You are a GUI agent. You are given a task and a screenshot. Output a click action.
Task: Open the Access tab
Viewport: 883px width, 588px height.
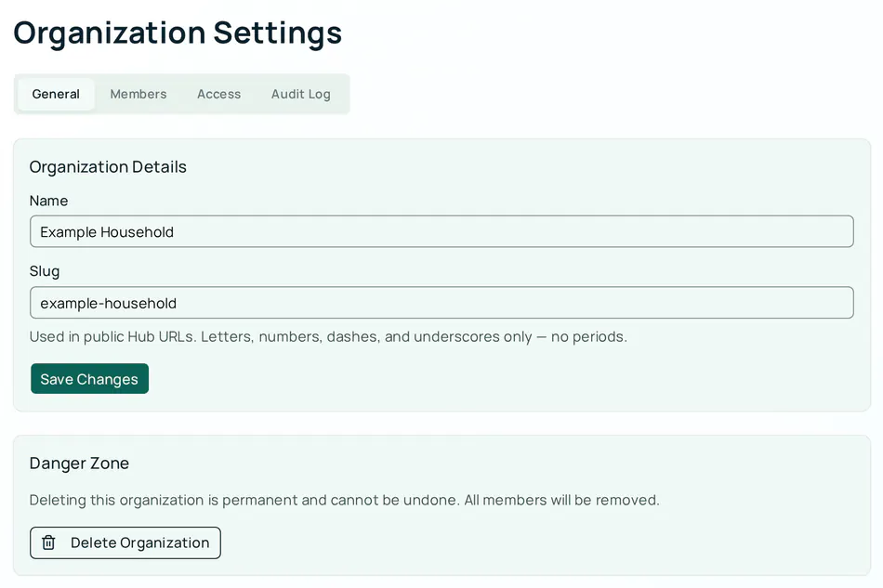(218, 94)
